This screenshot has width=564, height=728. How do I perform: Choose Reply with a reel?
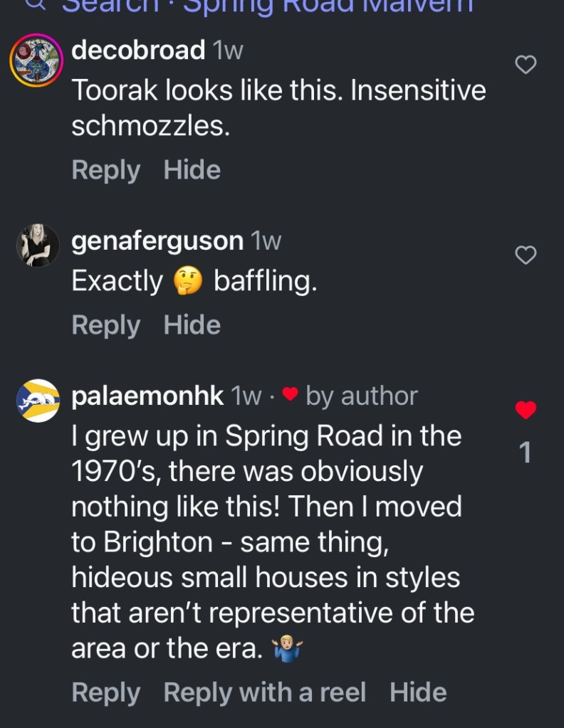[x=265, y=692]
